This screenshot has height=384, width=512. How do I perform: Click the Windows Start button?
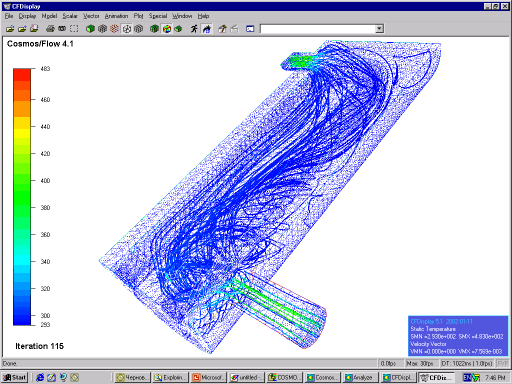pos(15,377)
